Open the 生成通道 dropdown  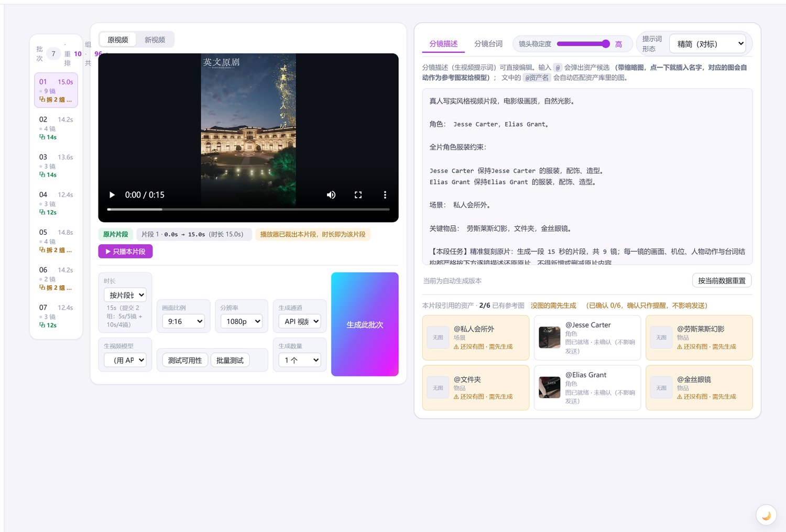coord(300,321)
